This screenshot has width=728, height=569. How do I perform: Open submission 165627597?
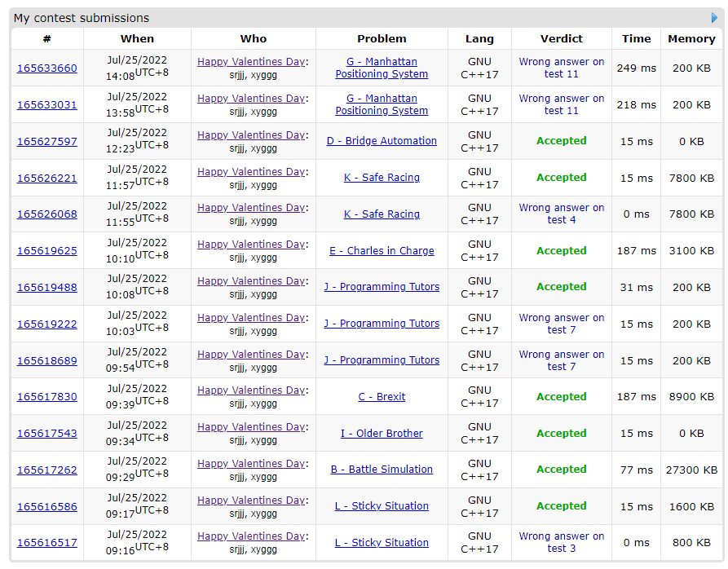coord(47,142)
